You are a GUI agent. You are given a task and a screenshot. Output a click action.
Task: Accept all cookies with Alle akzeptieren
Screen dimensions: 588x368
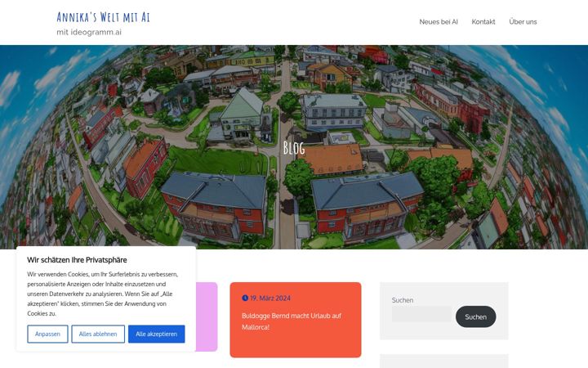point(156,334)
